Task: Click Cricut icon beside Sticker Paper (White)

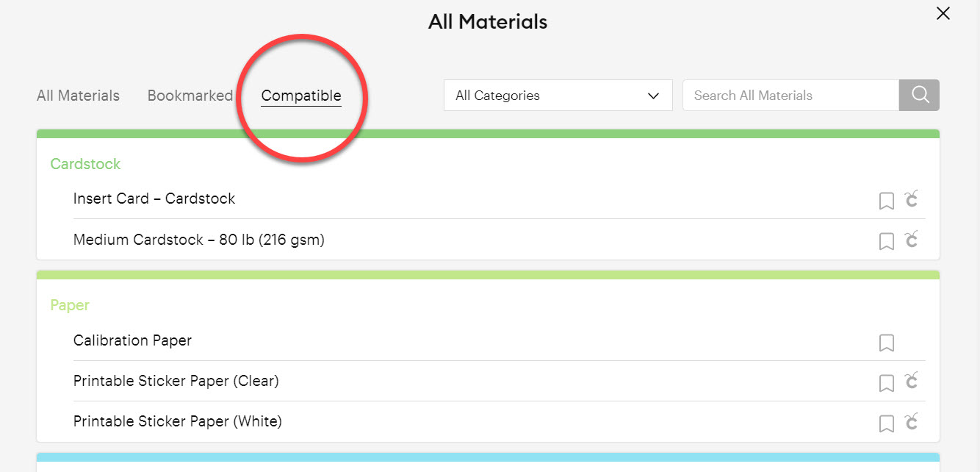Action: pos(912,421)
